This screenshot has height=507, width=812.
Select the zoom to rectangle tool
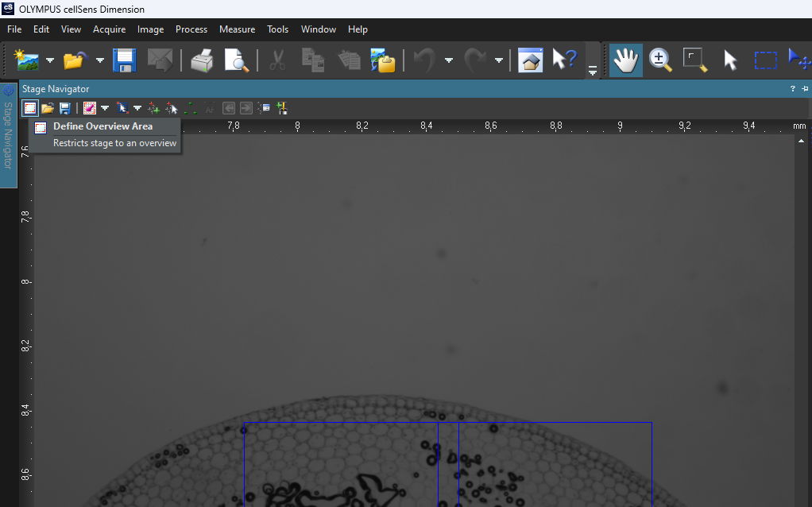[x=695, y=60]
